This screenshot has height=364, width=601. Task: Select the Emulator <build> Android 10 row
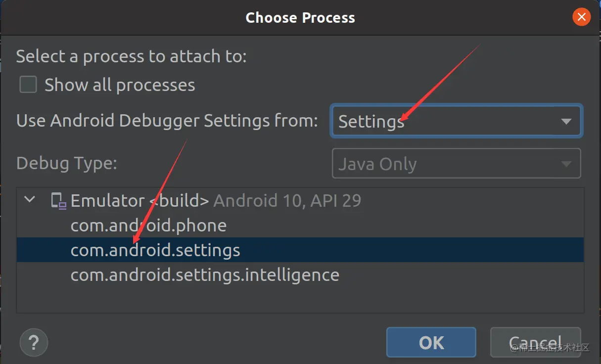(300, 201)
